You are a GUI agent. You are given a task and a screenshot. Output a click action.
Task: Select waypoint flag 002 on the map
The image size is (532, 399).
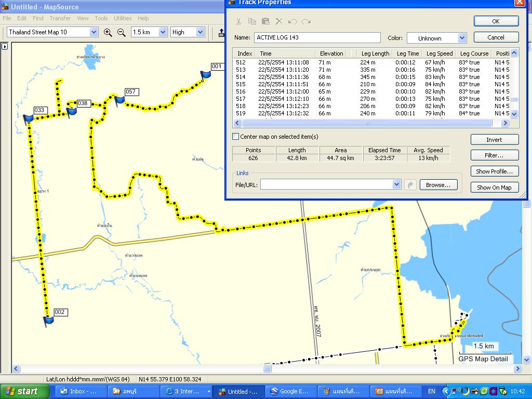[48, 320]
